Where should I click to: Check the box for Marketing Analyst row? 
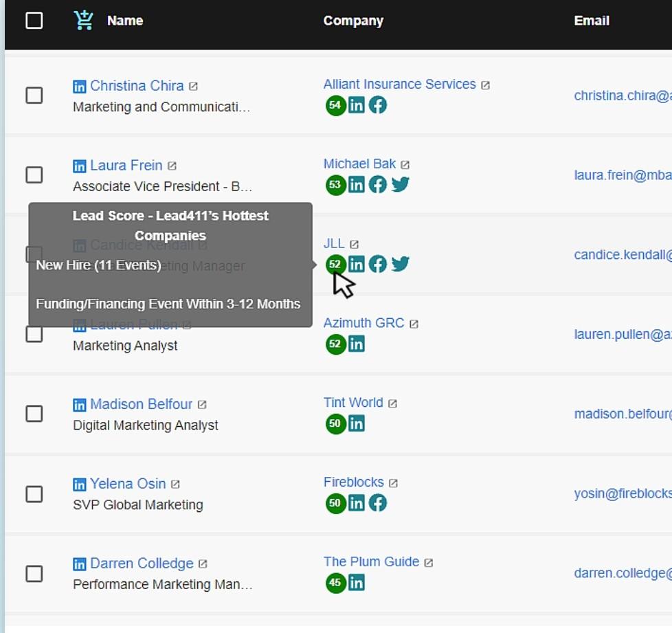pos(34,334)
